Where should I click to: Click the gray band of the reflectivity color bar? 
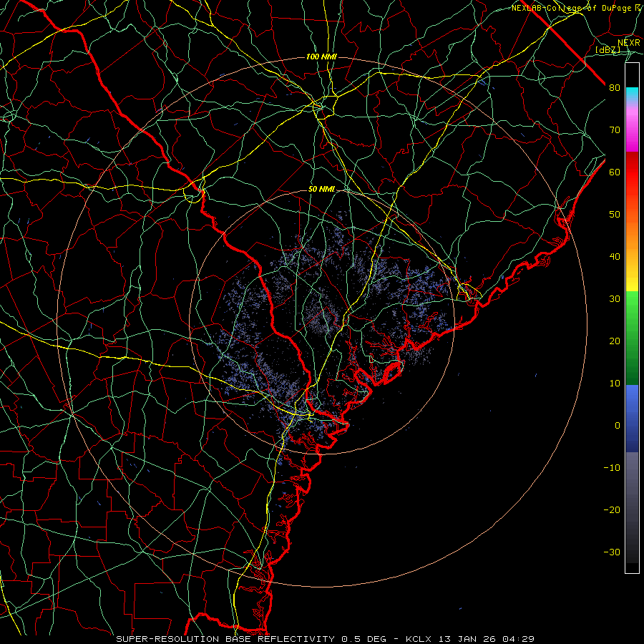click(x=632, y=507)
